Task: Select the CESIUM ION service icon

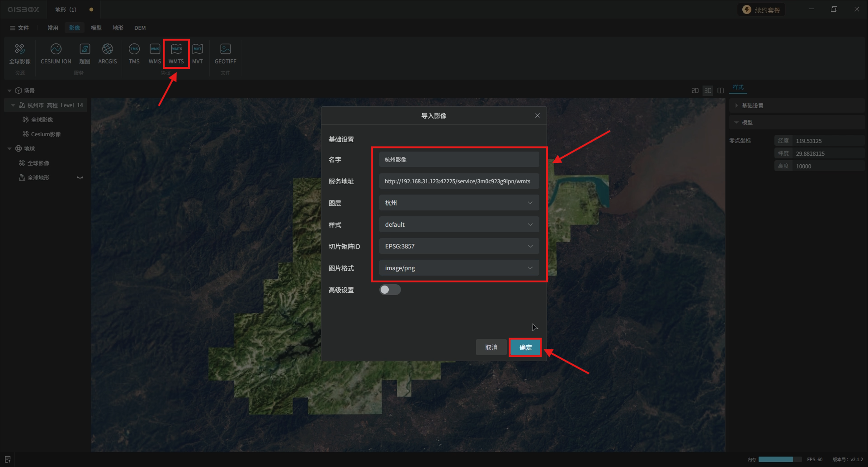Action: click(56, 53)
